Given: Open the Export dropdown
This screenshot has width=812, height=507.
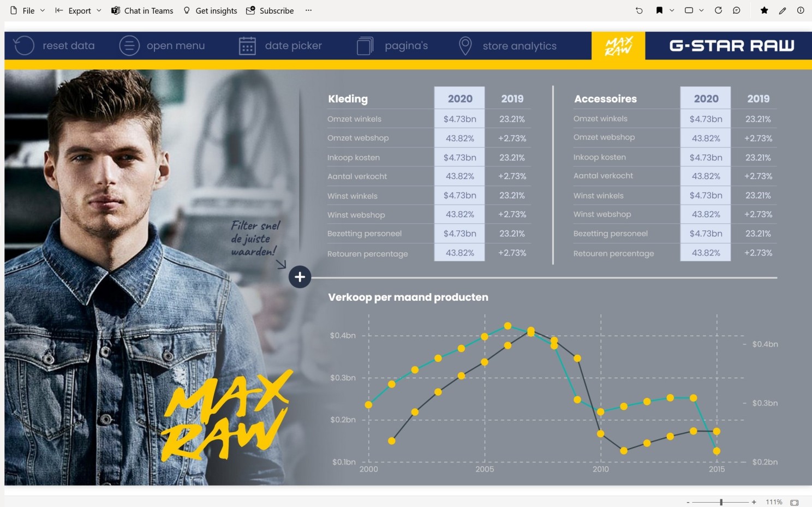Looking at the screenshot, I should click(x=79, y=10).
